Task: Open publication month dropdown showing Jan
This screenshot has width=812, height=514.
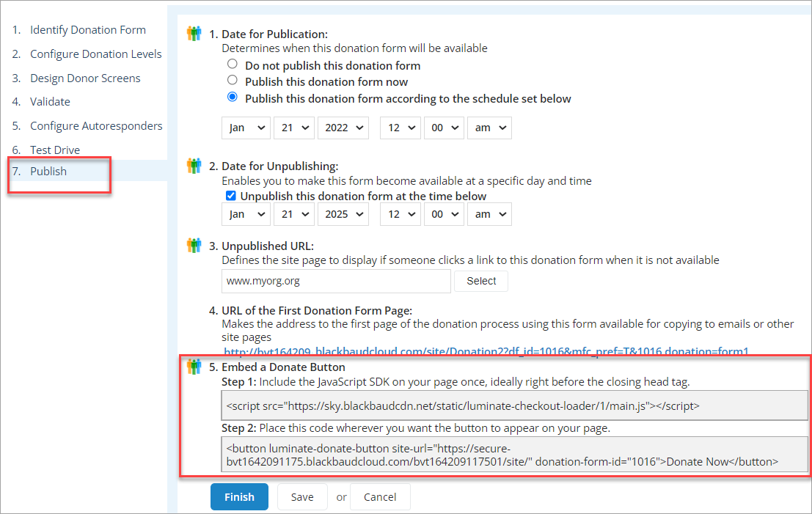Action: pyautogui.click(x=246, y=128)
